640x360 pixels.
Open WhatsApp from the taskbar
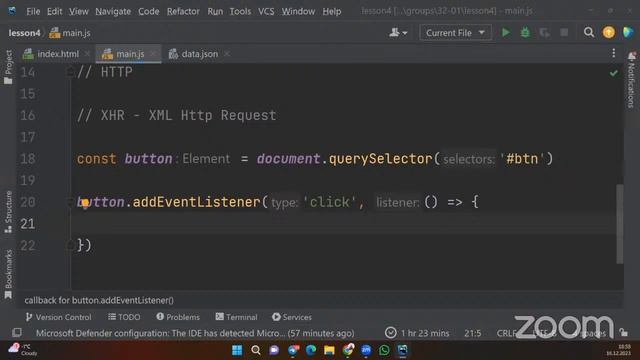click(x=384, y=350)
